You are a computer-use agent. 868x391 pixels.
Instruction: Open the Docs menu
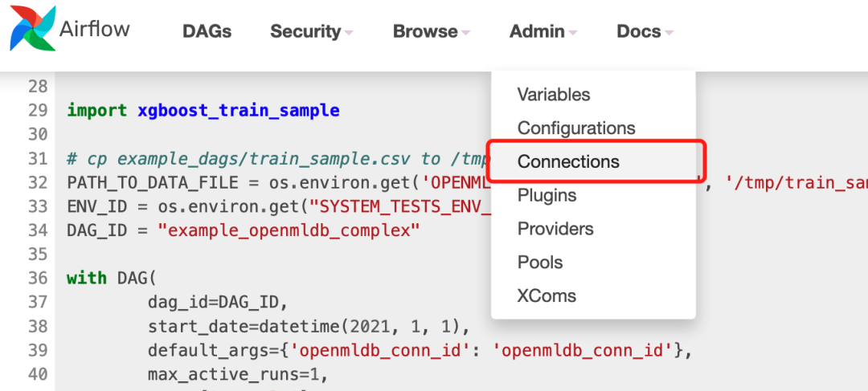pos(639,31)
